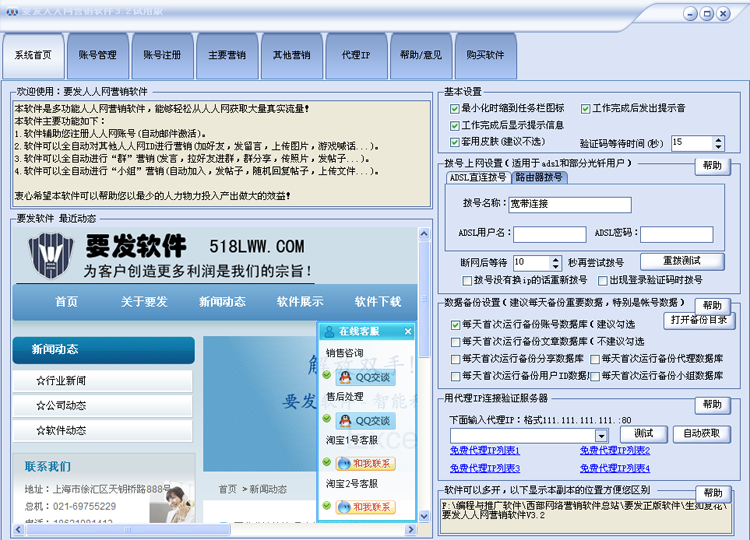
Task: Click the 打开备份目录 button
Action: coord(699,320)
